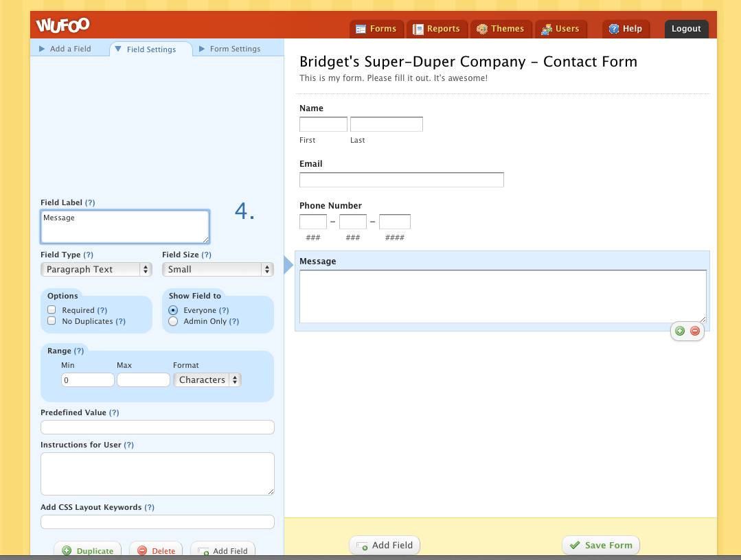This screenshot has width=741, height=560.
Task: Click the middle phone number box
Action: point(352,222)
